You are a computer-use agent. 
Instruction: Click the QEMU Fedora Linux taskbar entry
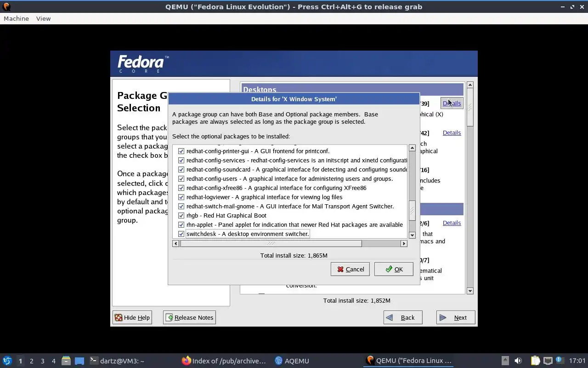pos(409,361)
